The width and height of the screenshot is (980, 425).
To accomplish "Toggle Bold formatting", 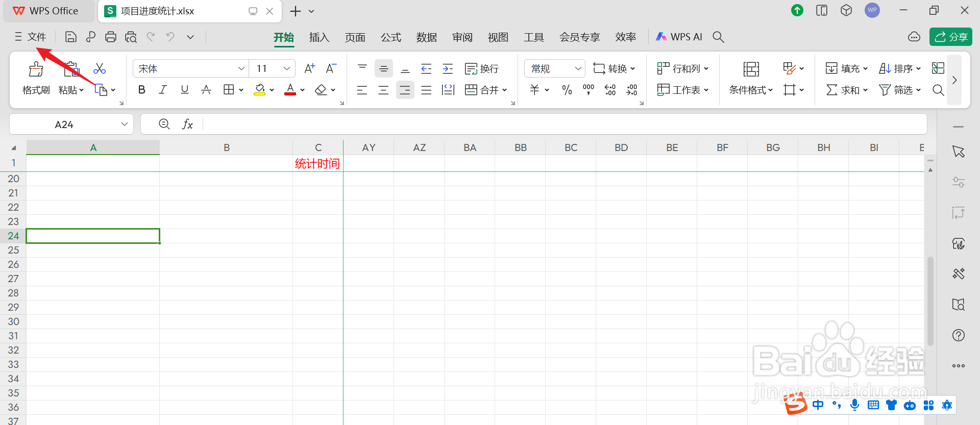I will [x=142, y=90].
